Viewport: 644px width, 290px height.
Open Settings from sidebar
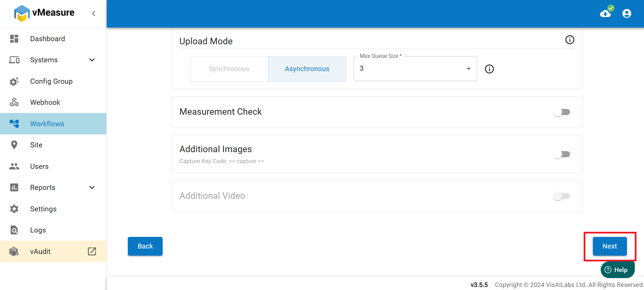pos(53,209)
